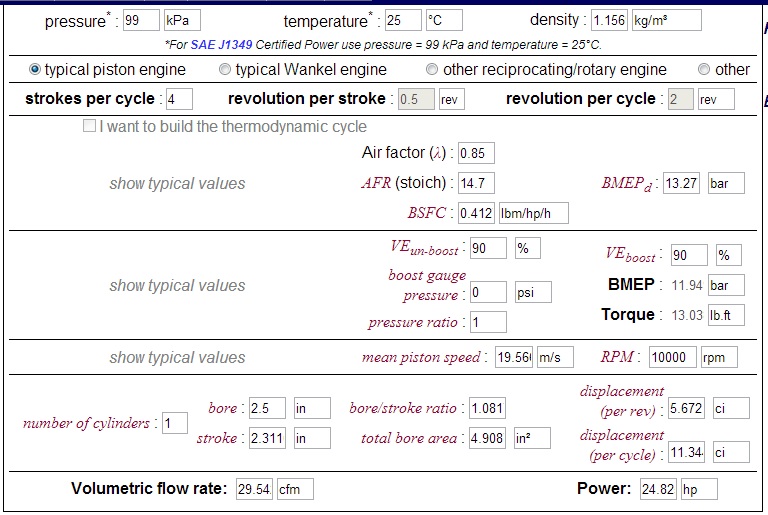
Task: Click the Air factor input field
Action: pos(475,154)
